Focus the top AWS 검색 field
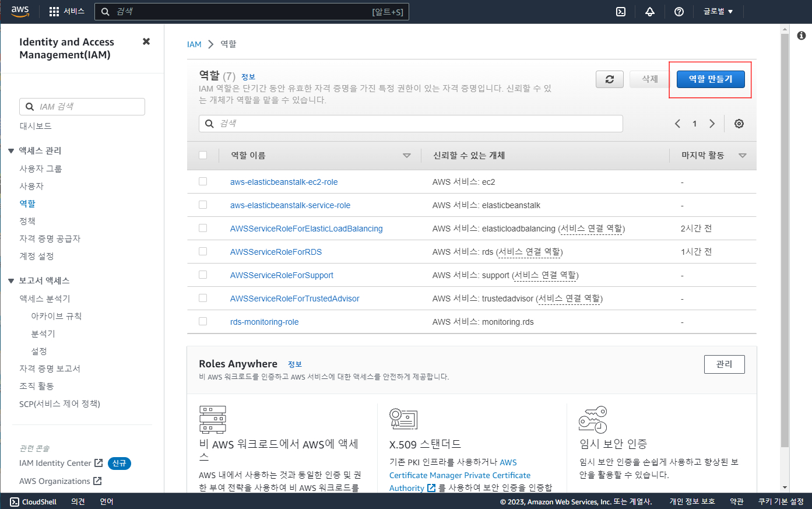Viewport: 812px width, 509px height. pos(251,12)
